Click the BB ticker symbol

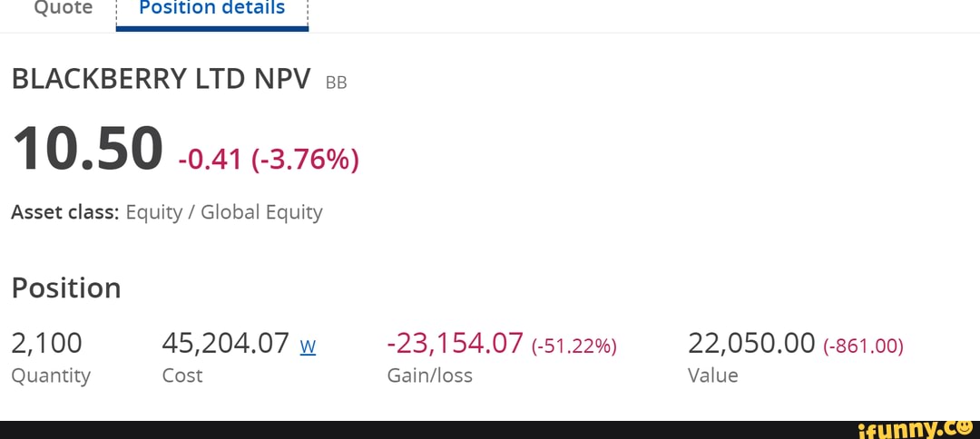pyautogui.click(x=336, y=83)
